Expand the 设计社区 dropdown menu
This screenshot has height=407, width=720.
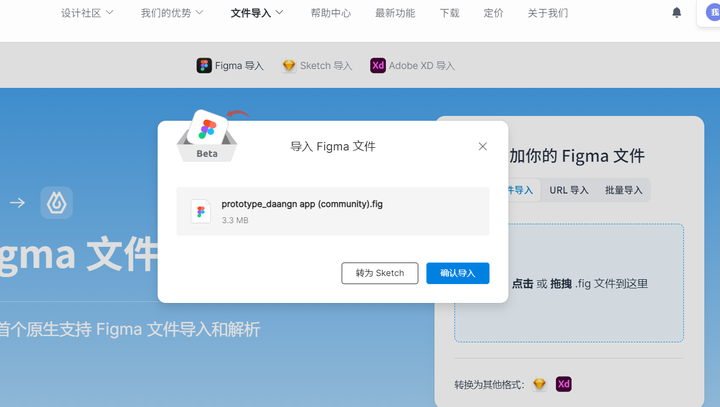(x=87, y=13)
